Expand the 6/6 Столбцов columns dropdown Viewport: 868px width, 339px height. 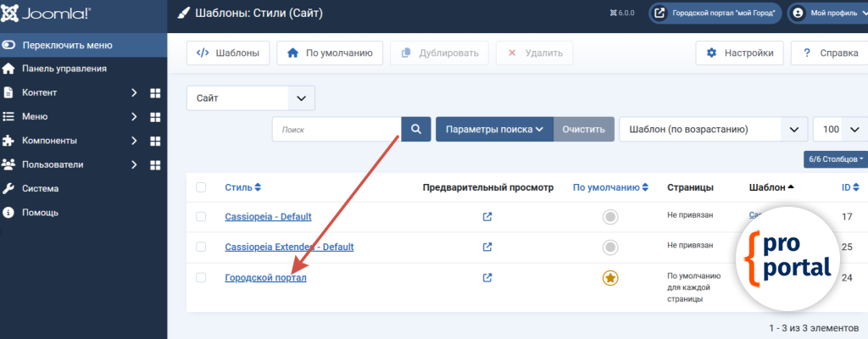(836, 158)
